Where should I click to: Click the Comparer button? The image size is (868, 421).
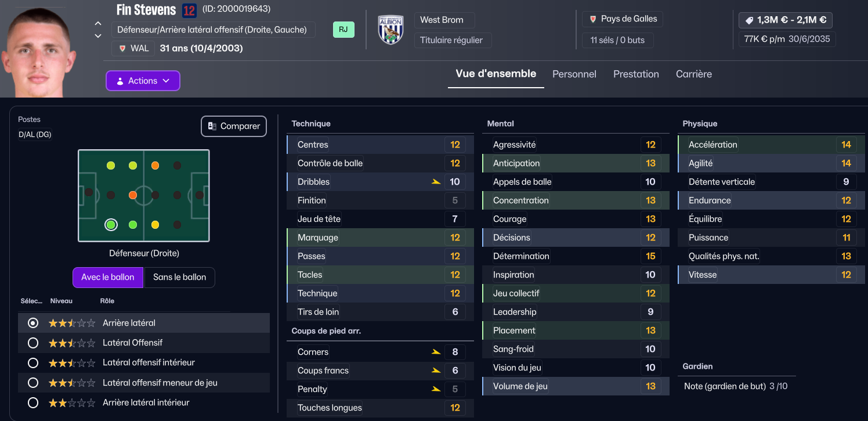pyautogui.click(x=234, y=126)
